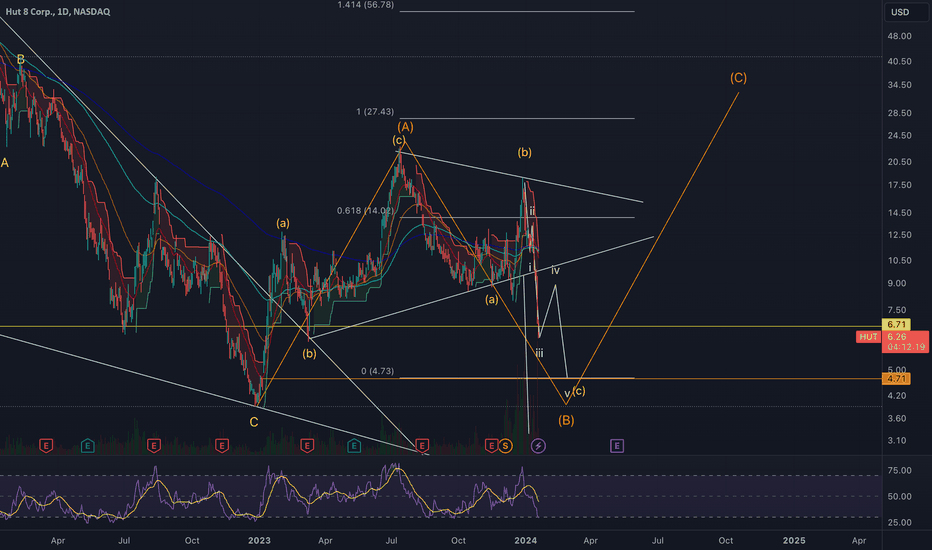
Task: Select the orange (A) wave label
Action: point(405,127)
